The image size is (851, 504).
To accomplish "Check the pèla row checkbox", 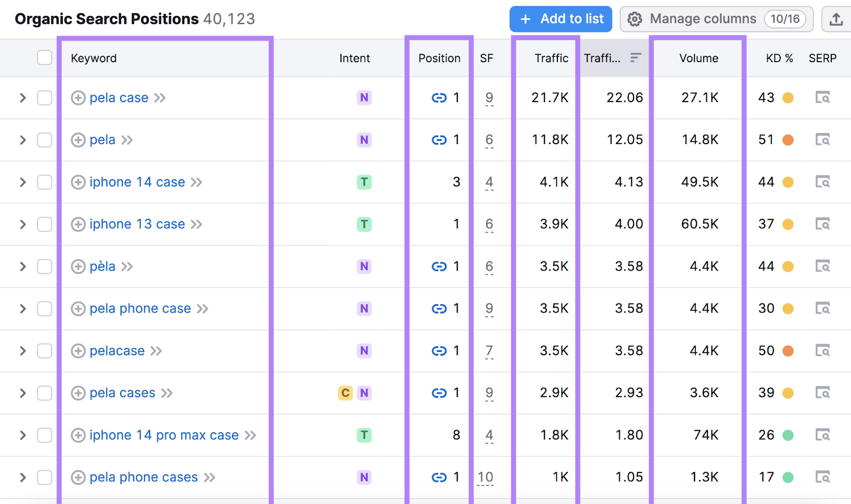I will point(45,266).
